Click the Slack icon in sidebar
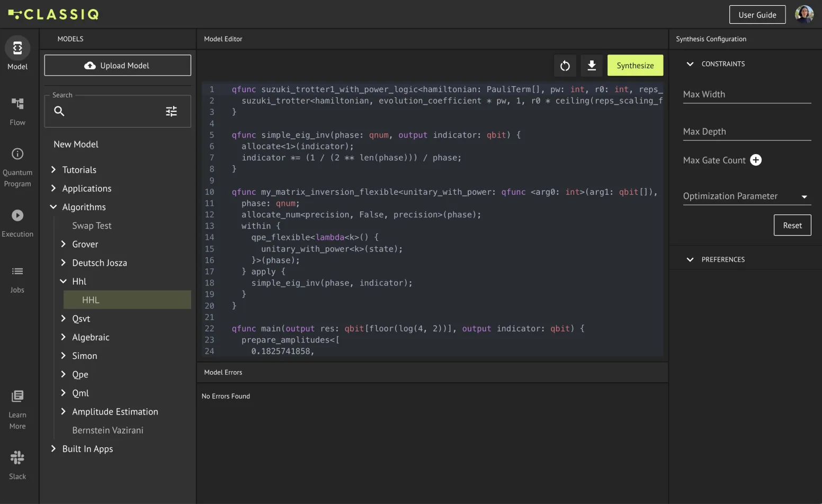 pyautogui.click(x=17, y=464)
